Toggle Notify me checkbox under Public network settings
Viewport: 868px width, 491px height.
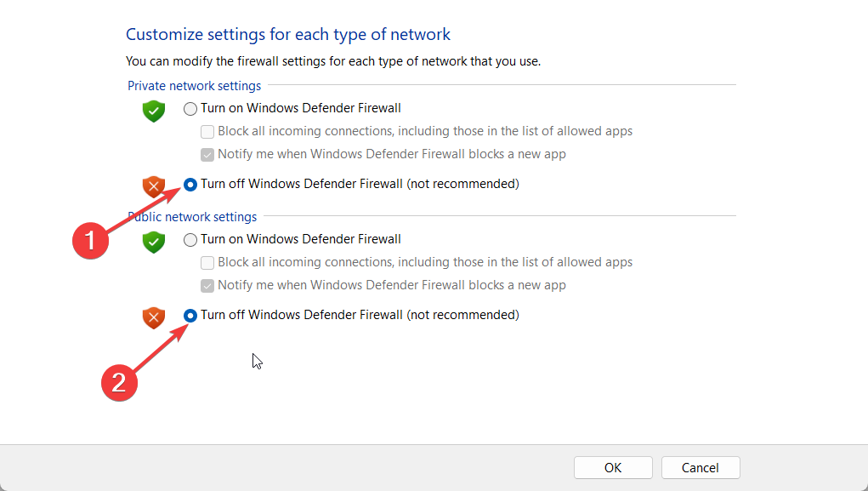[207, 286]
